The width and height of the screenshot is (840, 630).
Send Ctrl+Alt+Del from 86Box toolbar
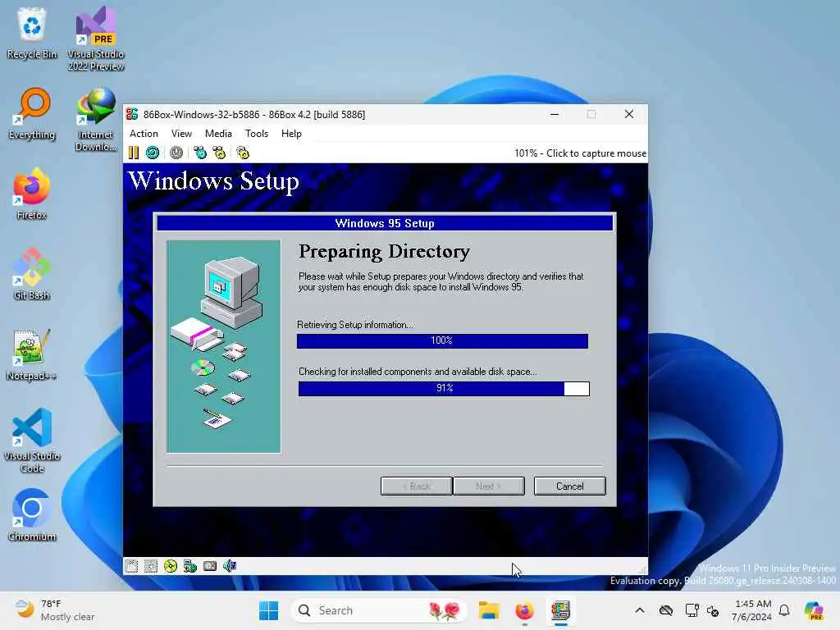pos(200,153)
